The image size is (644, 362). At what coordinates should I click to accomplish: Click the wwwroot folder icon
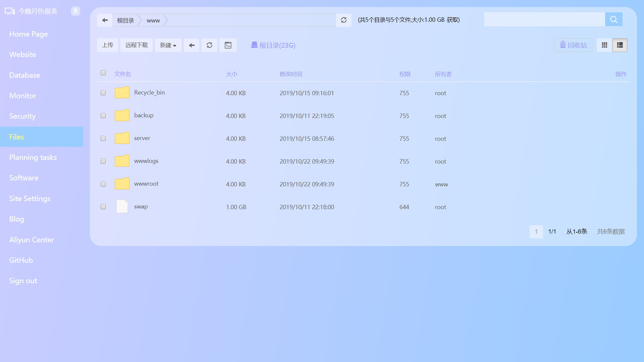pos(122,184)
